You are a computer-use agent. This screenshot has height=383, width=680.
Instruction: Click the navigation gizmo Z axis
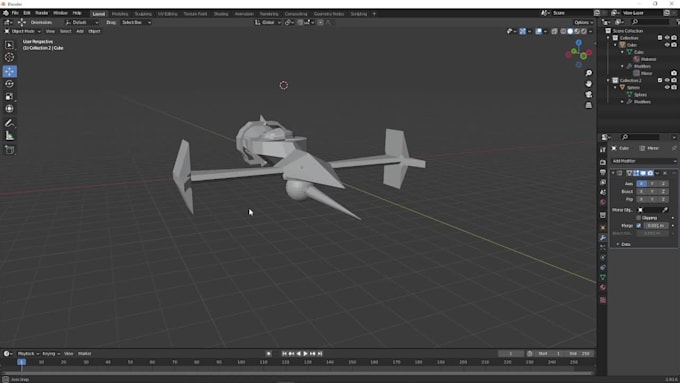click(x=579, y=43)
